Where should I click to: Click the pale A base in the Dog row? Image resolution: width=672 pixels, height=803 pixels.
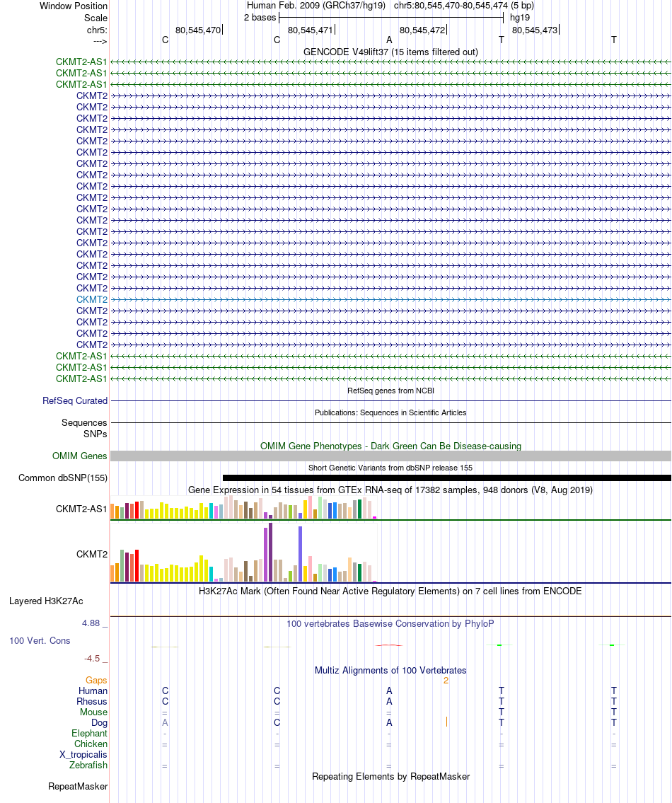pos(165,722)
